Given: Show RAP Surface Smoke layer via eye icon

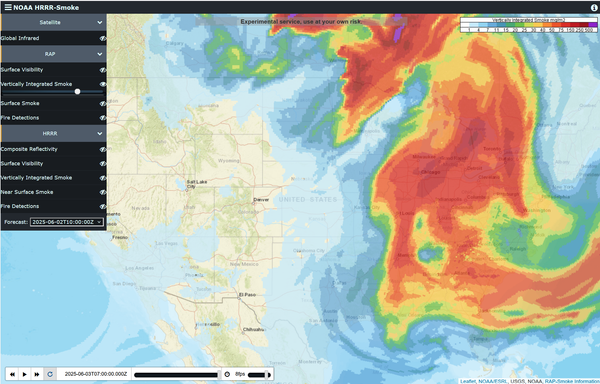Looking at the screenshot, I should [x=103, y=103].
